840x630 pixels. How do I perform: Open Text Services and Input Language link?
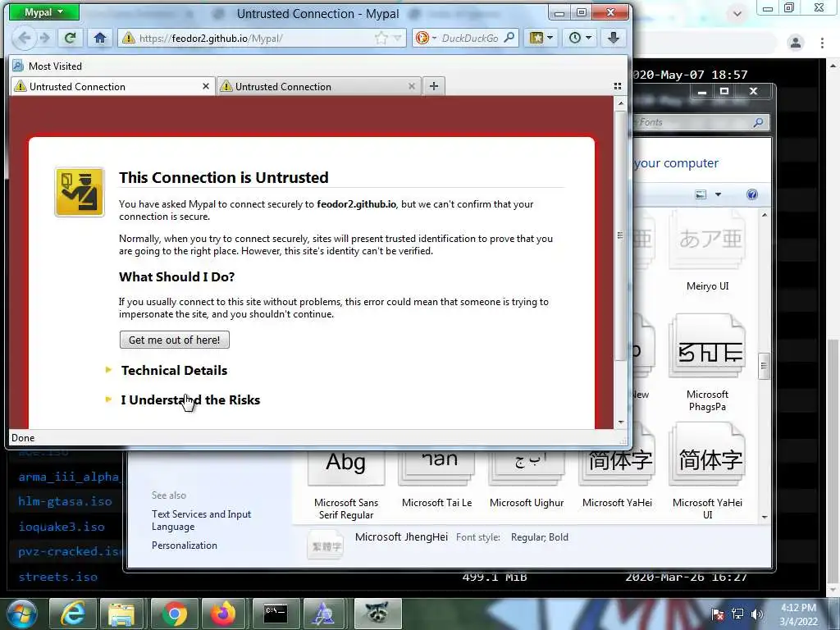[x=202, y=520]
